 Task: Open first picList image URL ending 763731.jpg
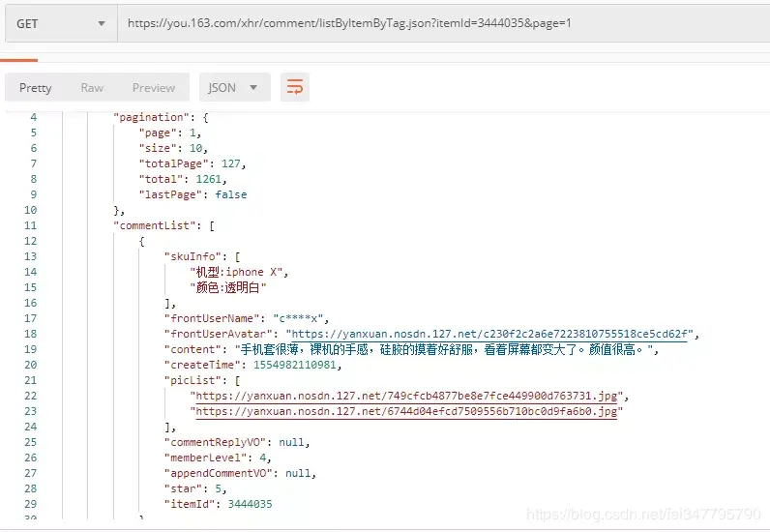click(x=406, y=396)
